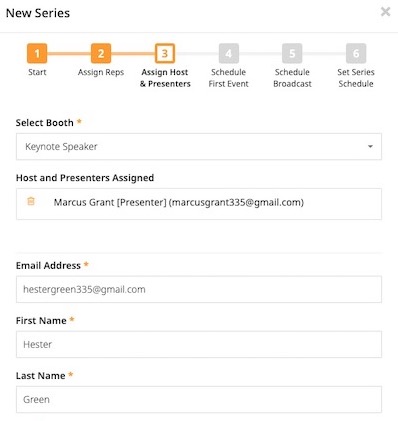Image resolution: width=398 pixels, height=421 pixels.
Task: Click the Assign Reps step label
Action: [x=101, y=72]
